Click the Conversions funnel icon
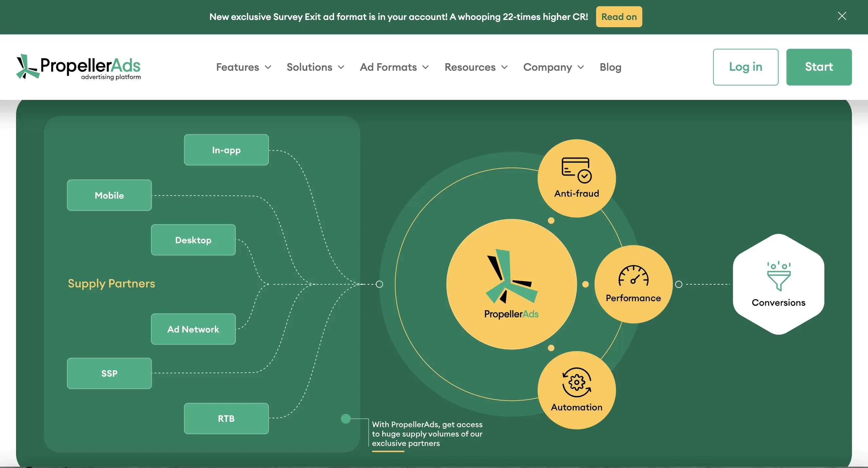This screenshot has width=868, height=468. tap(778, 276)
